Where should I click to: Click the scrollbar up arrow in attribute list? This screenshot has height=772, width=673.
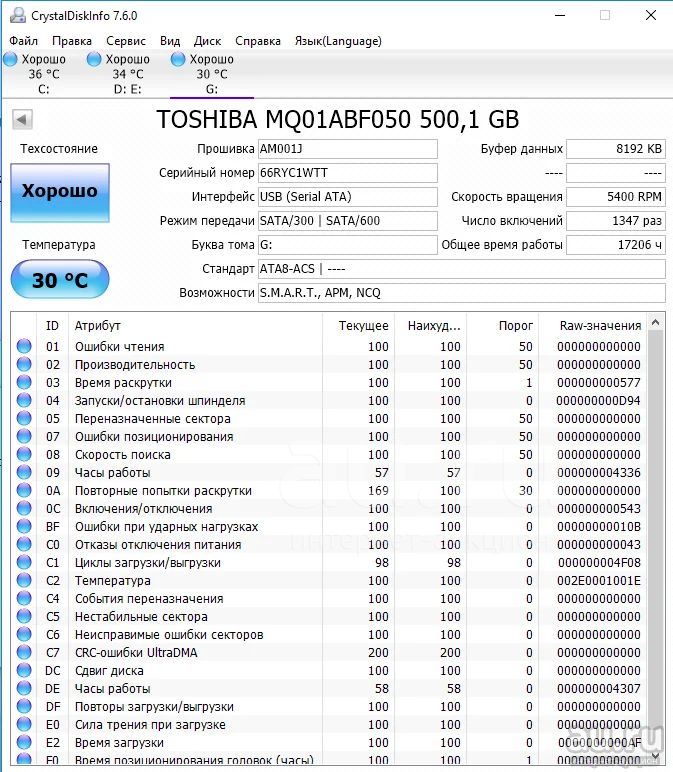click(x=655, y=322)
